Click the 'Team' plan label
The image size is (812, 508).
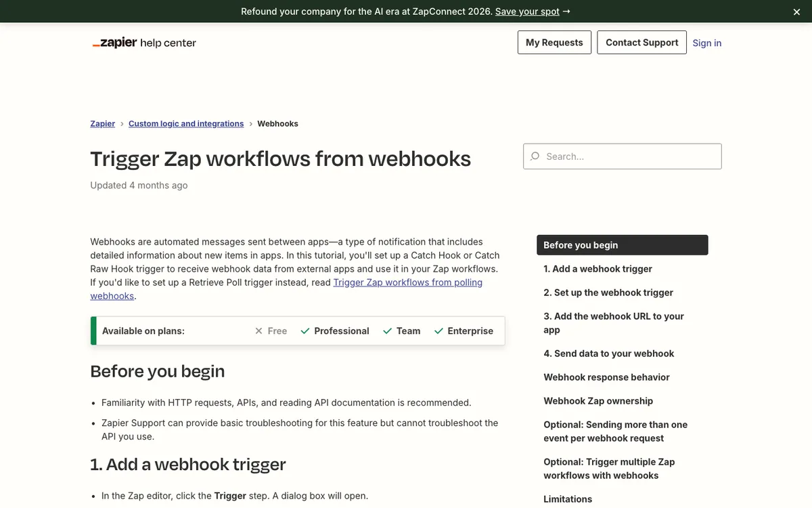click(x=409, y=331)
